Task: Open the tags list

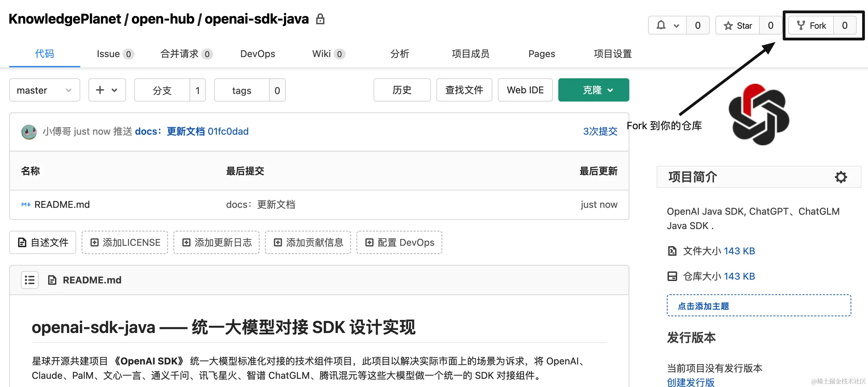Action: (242, 90)
